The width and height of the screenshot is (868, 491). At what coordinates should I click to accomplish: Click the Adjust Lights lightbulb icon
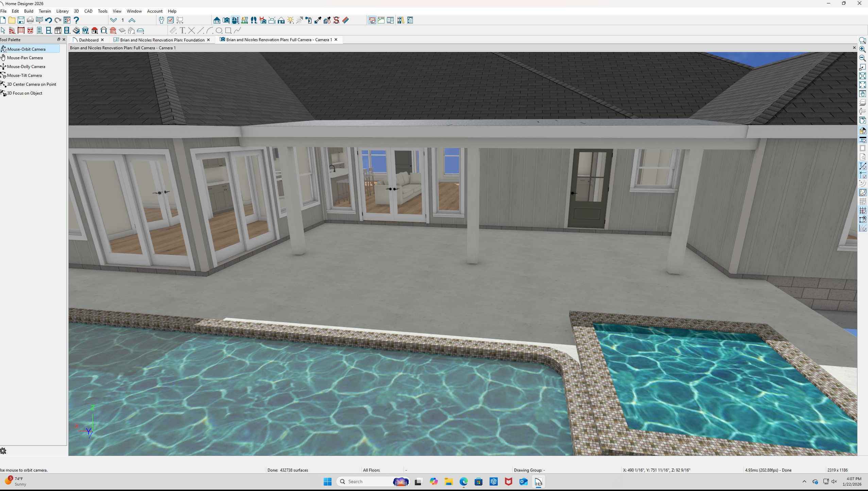tap(290, 20)
